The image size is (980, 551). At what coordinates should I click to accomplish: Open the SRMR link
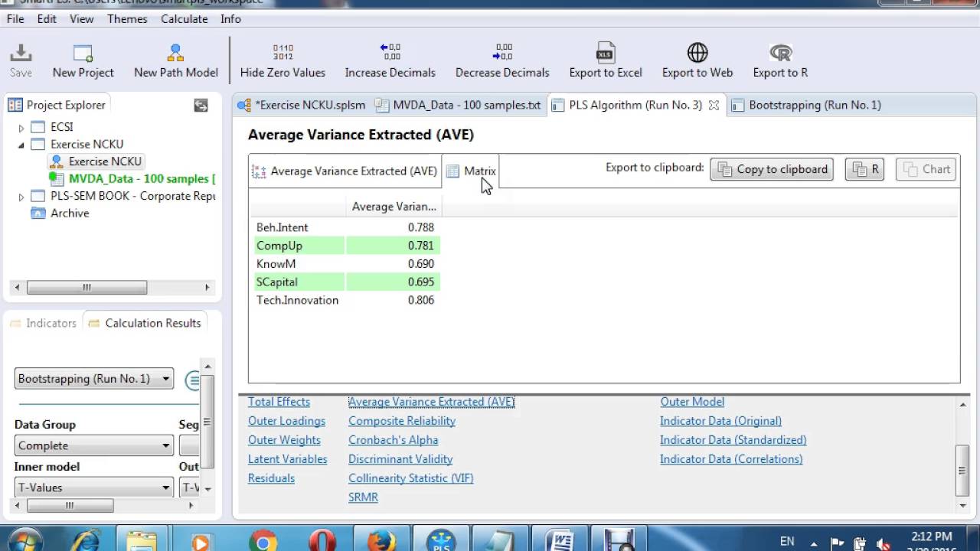click(x=363, y=497)
